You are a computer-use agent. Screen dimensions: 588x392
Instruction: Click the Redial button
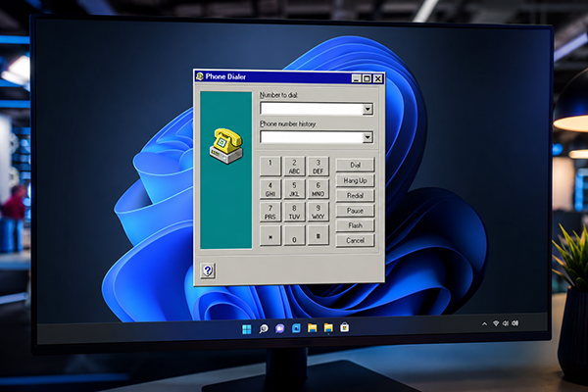pos(355,195)
